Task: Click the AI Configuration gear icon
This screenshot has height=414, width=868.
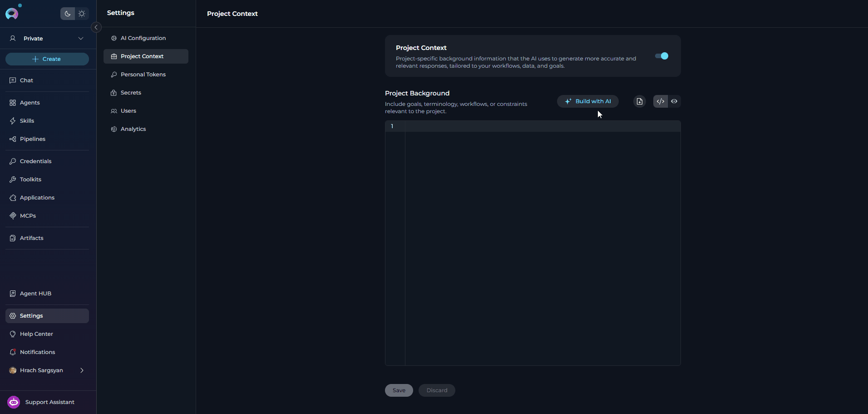Action: (x=114, y=38)
